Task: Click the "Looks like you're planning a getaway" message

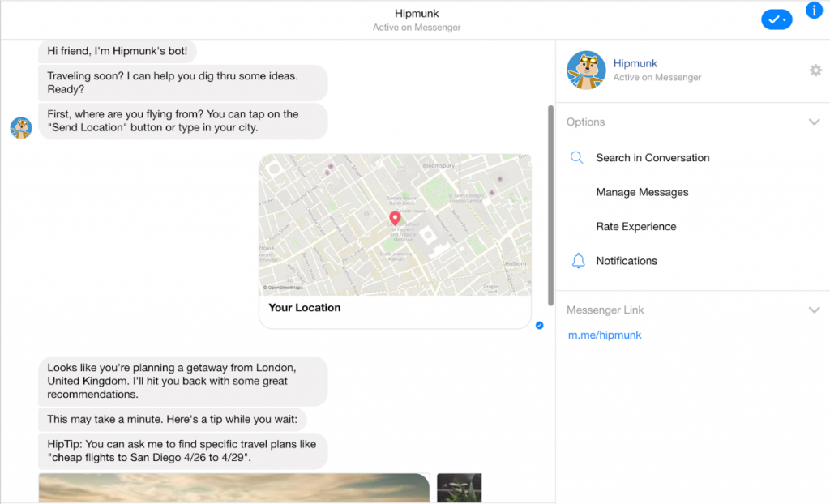Action: pyautogui.click(x=182, y=381)
